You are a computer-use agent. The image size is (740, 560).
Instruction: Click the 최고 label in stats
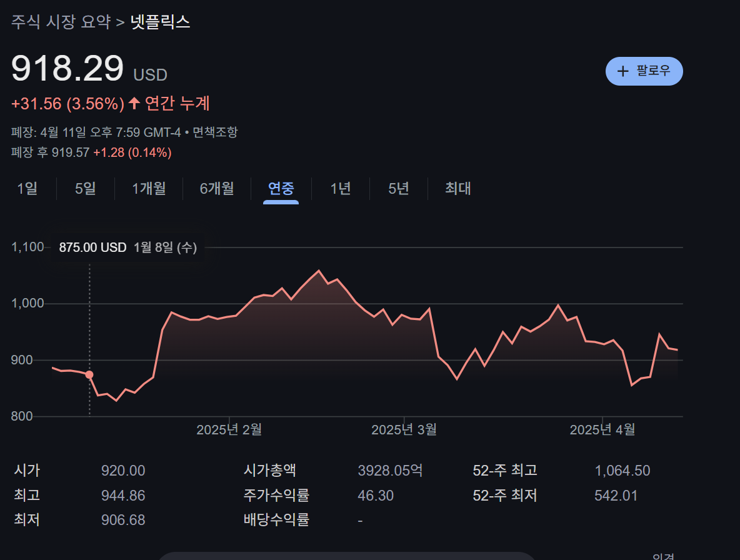(27, 496)
